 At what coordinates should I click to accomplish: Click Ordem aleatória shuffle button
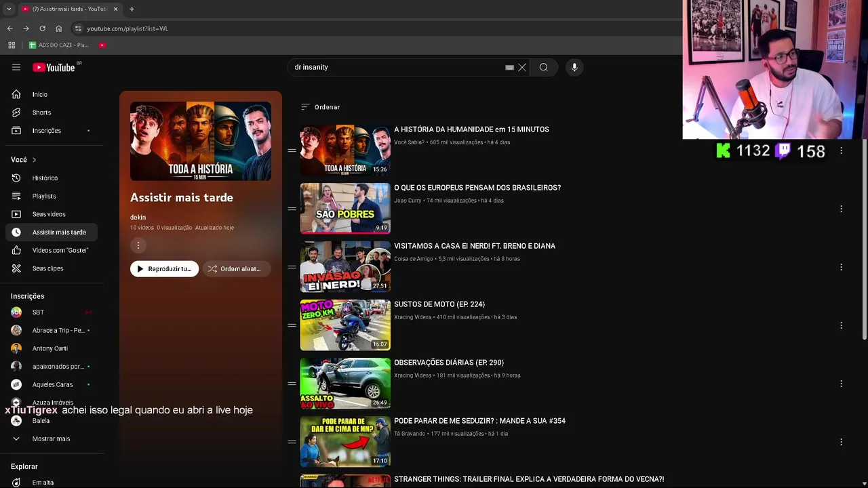[x=236, y=269]
